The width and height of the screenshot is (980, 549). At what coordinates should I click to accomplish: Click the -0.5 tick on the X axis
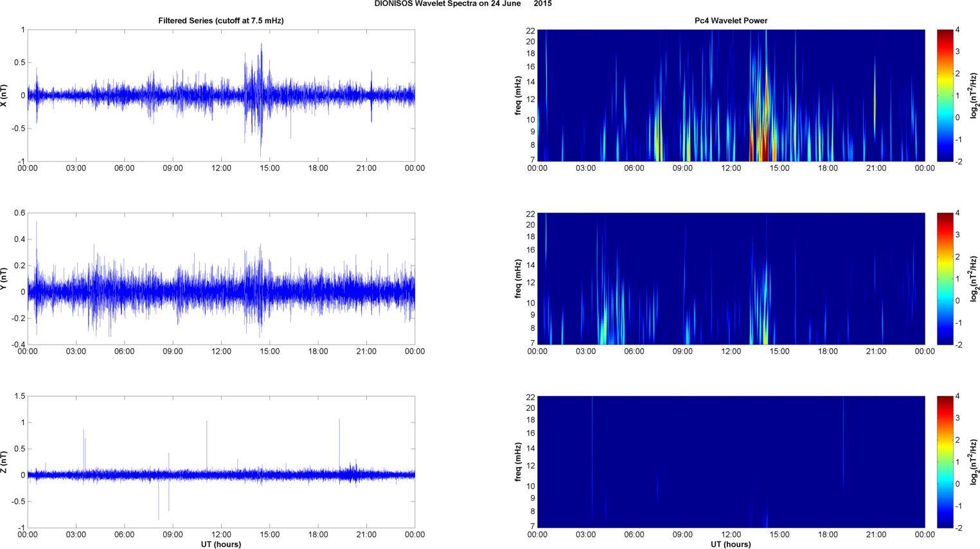[17, 129]
